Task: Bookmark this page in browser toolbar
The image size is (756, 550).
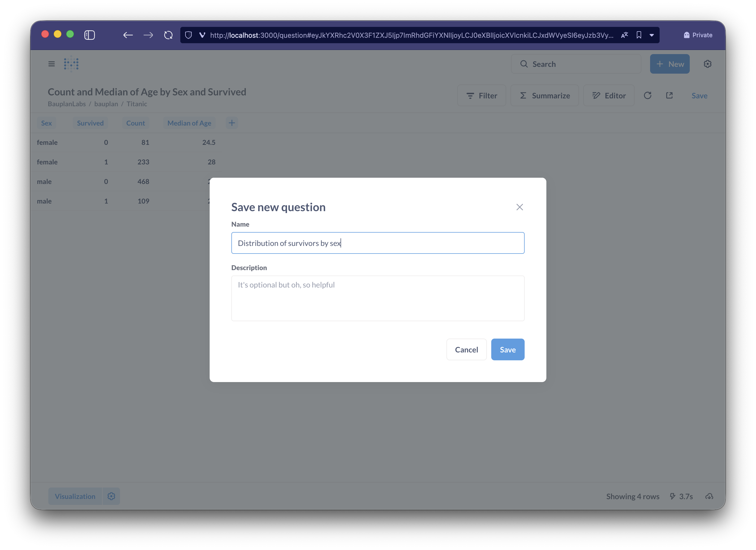Action: coord(639,35)
